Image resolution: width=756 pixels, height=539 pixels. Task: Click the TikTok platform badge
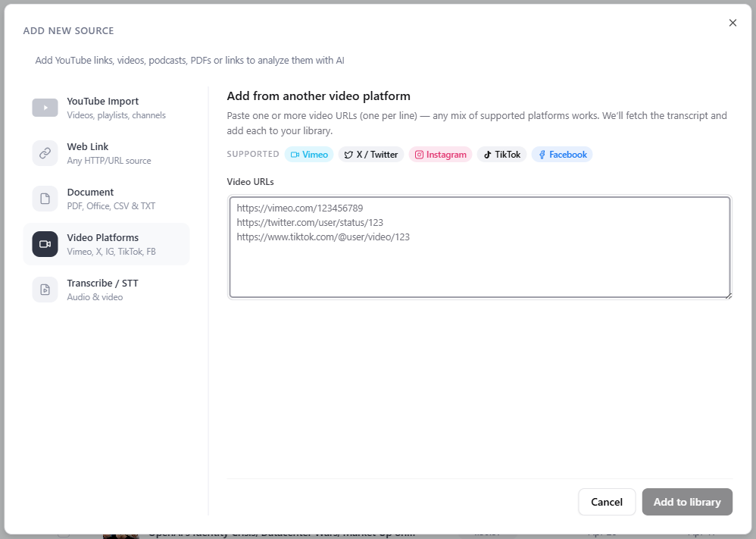pyautogui.click(x=501, y=155)
